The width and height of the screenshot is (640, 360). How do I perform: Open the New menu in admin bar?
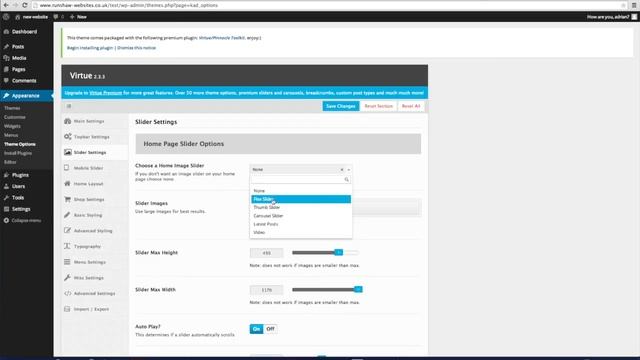(x=78, y=17)
